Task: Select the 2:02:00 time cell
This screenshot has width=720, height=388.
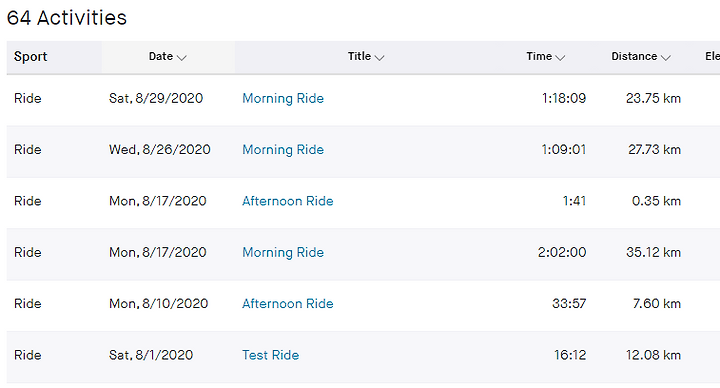Action: tap(562, 253)
